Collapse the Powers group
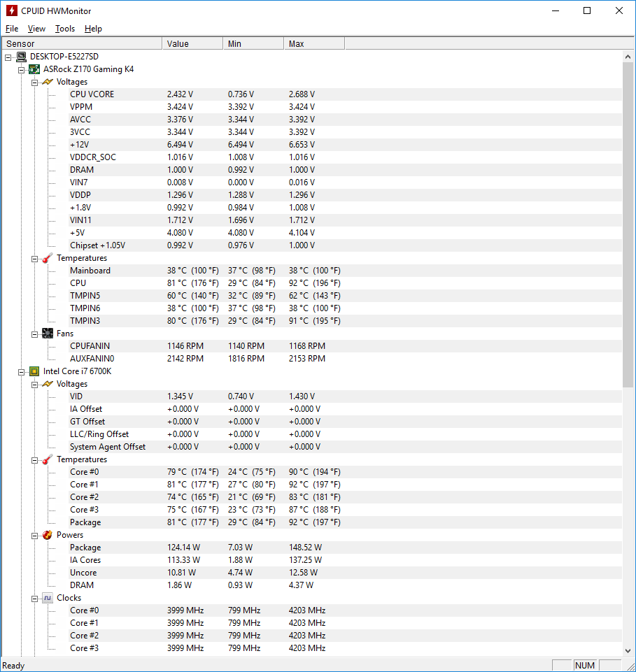This screenshot has width=636, height=672. (34, 535)
